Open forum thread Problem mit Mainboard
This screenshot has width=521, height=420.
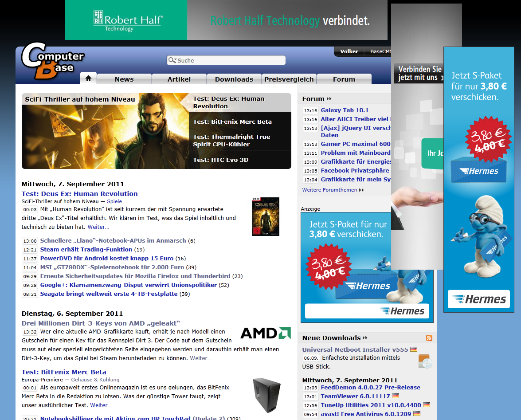click(356, 153)
